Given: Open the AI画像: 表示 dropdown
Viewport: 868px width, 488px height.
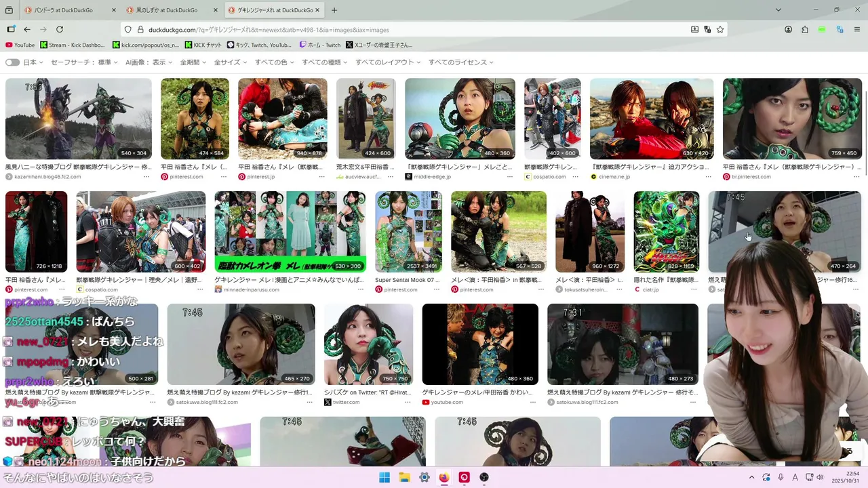Looking at the screenshot, I should (149, 62).
